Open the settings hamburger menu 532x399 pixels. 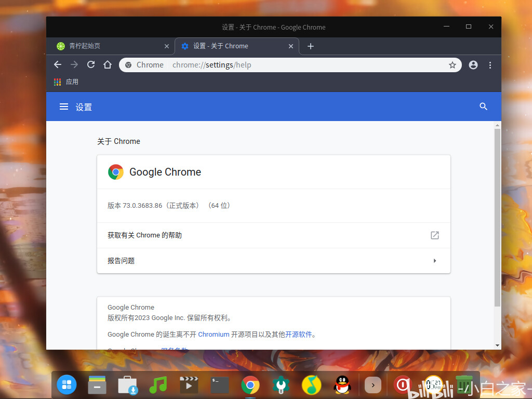tap(64, 107)
